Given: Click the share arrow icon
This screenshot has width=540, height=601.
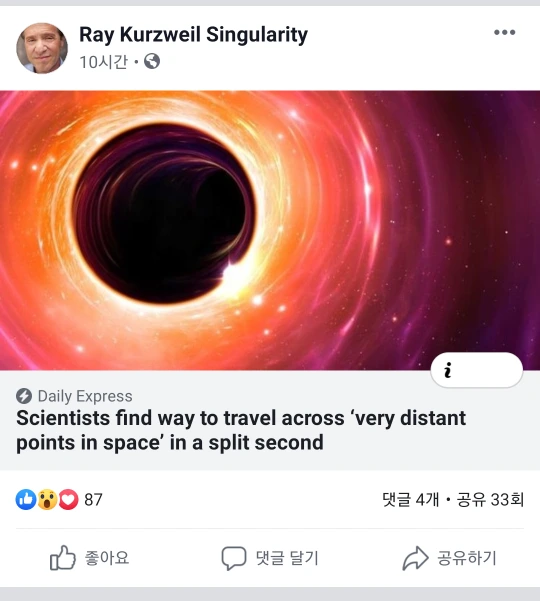Looking at the screenshot, I should coord(415,558).
